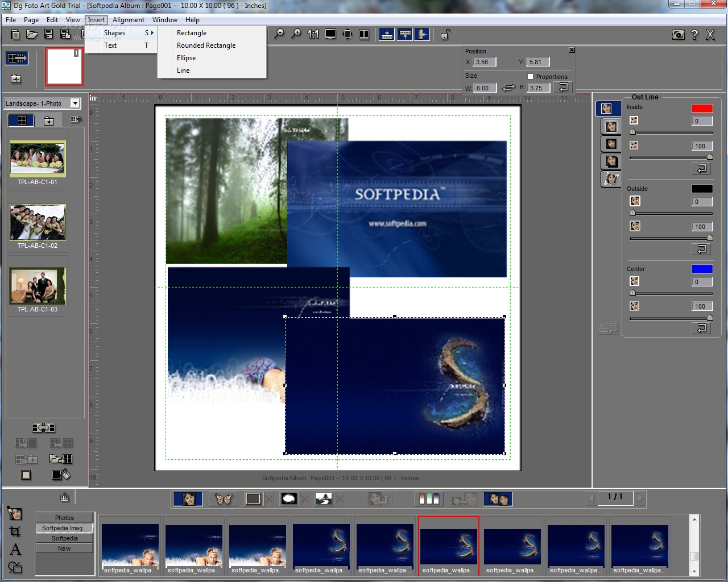Click the blue Center color swatch
728x582 pixels.
(702, 269)
